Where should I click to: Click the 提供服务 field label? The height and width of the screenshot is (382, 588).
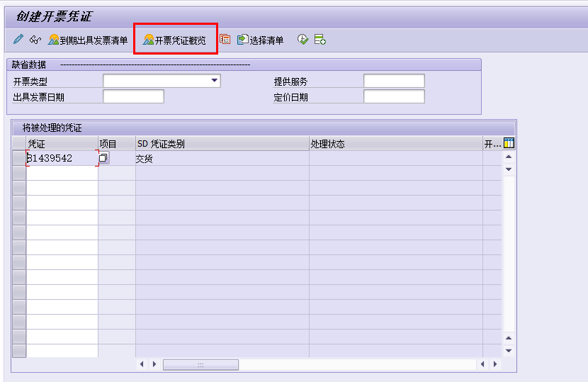290,82
